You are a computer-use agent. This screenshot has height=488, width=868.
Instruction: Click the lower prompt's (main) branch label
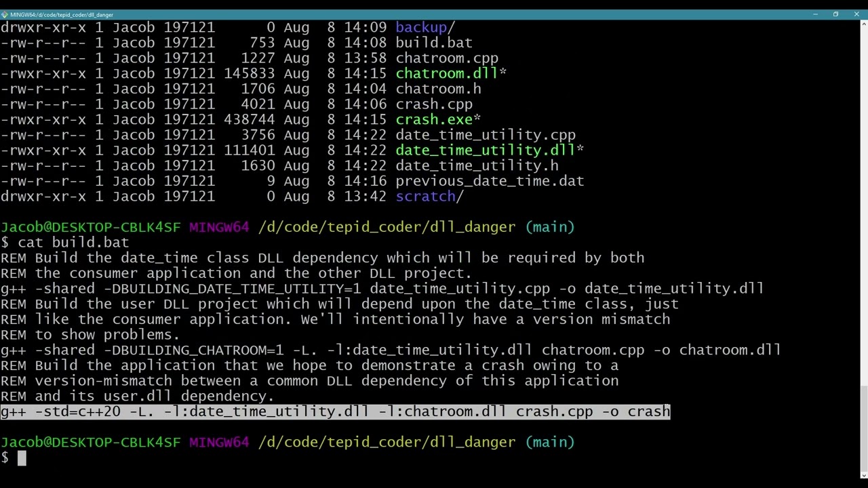coord(550,442)
